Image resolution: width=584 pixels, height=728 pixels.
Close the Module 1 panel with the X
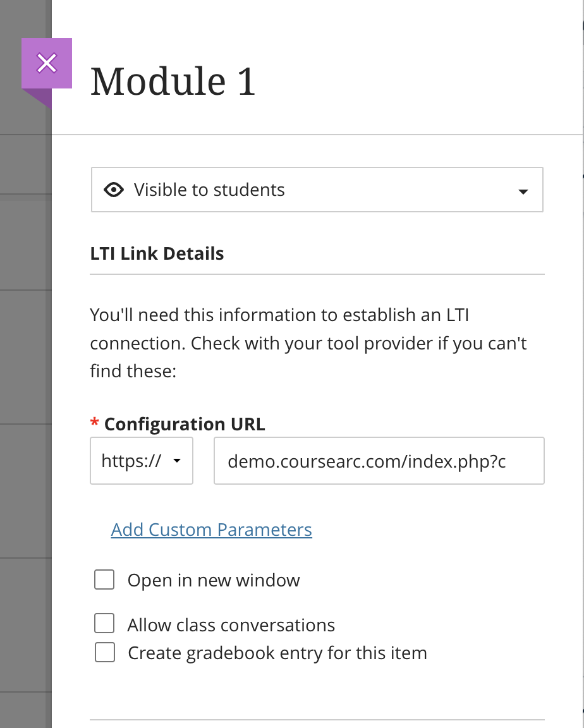(47, 63)
